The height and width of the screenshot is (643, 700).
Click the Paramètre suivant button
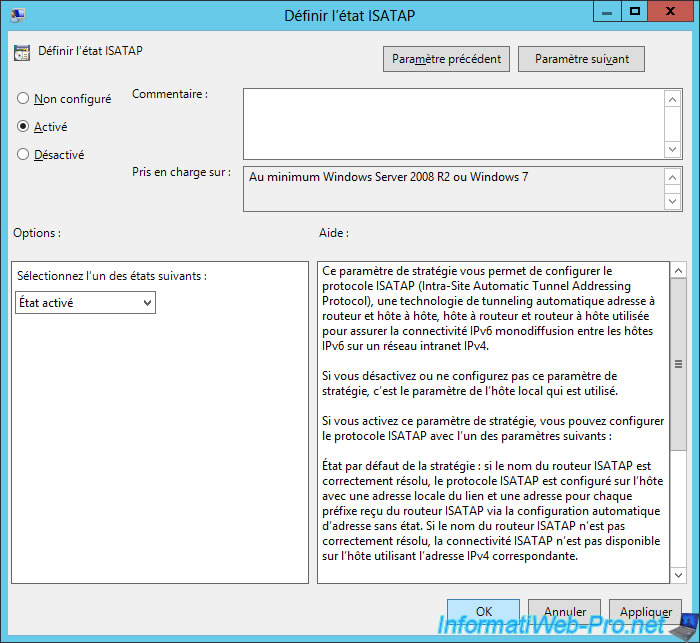tap(581, 59)
